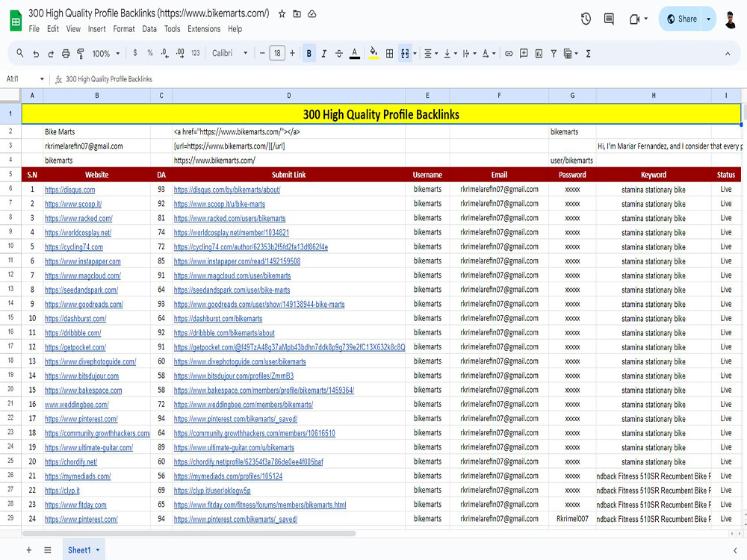747x560 pixels.
Task: Open the dribbble bikemarts/about submit link
Action: coord(224,333)
